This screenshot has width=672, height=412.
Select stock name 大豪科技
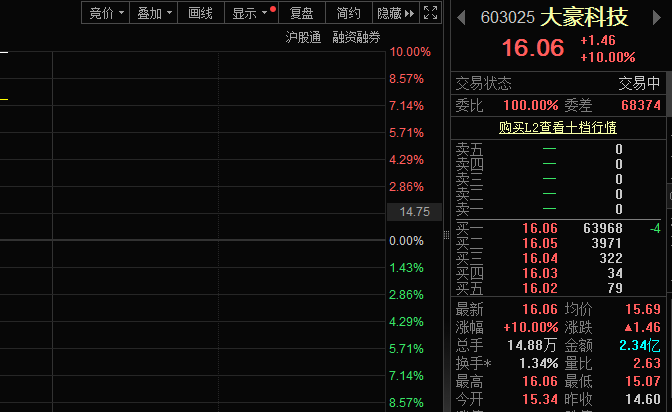pos(584,17)
